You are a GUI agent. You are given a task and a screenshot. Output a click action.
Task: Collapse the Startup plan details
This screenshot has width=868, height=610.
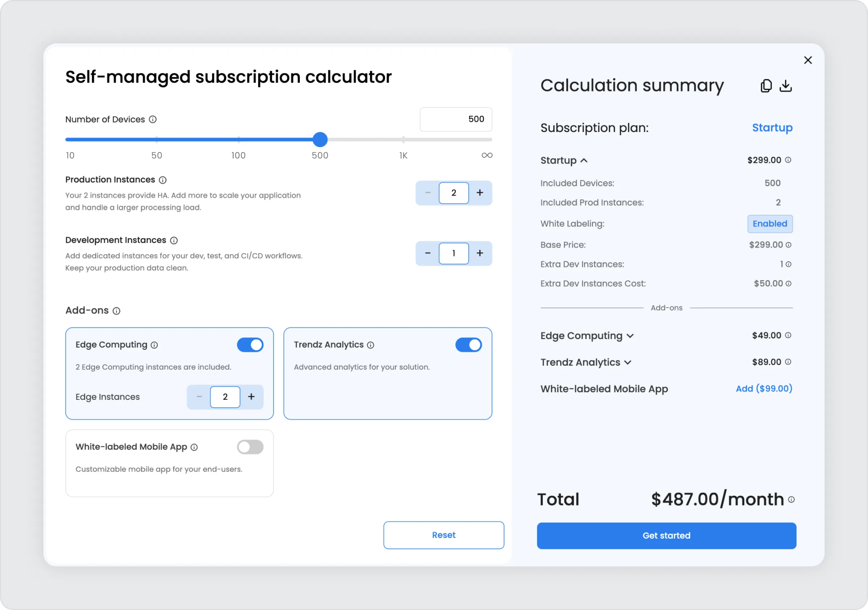tap(584, 160)
